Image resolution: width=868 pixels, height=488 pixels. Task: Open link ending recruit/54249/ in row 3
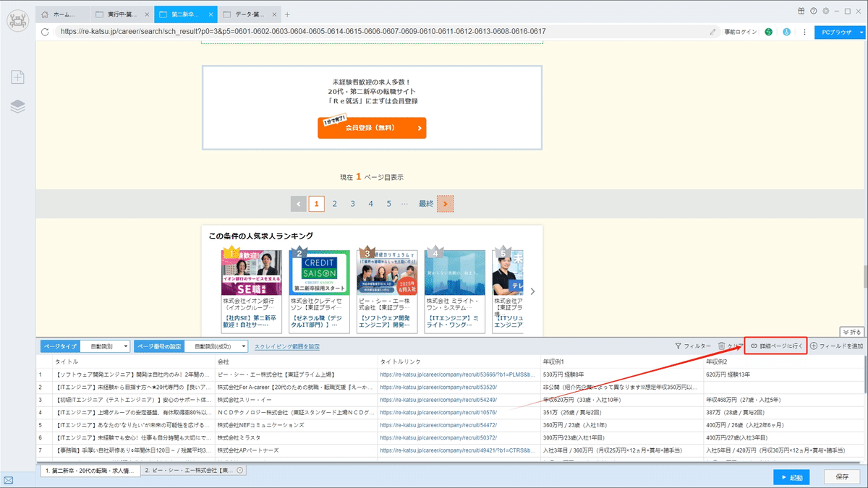[438, 400]
